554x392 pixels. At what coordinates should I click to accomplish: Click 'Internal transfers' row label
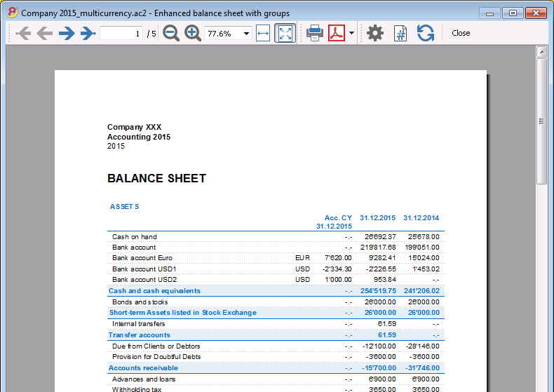tap(139, 324)
